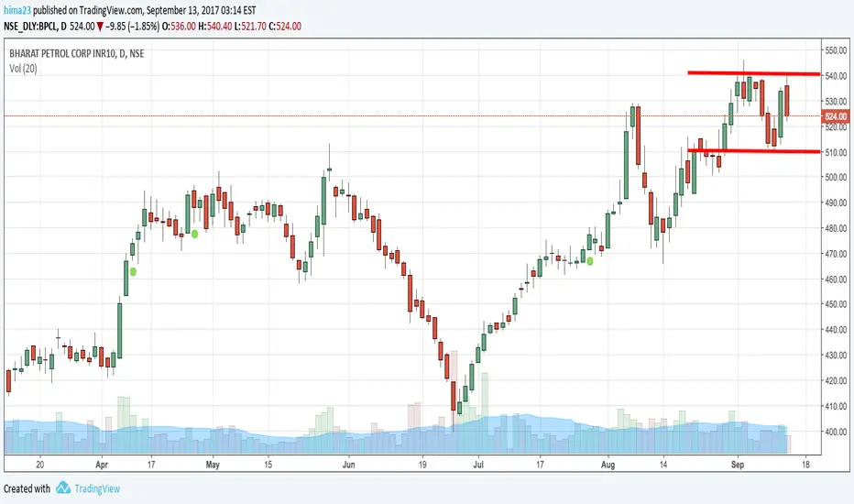Image resolution: width=854 pixels, height=504 pixels.
Task: Click the L:521.70 low value
Action: (x=250, y=27)
